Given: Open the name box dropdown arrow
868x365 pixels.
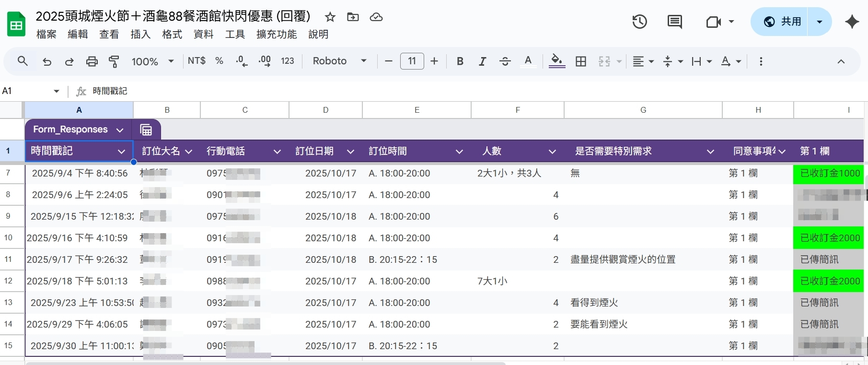Looking at the screenshot, I should click(57, 91).
